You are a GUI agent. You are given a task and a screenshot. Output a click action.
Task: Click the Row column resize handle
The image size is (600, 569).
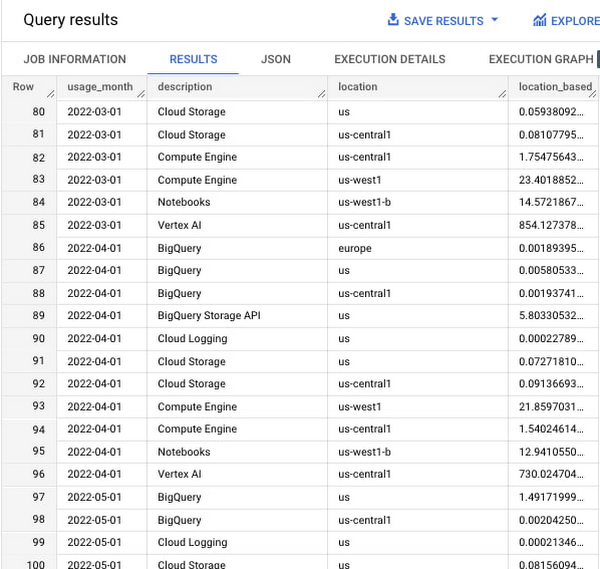click(51, 94)
